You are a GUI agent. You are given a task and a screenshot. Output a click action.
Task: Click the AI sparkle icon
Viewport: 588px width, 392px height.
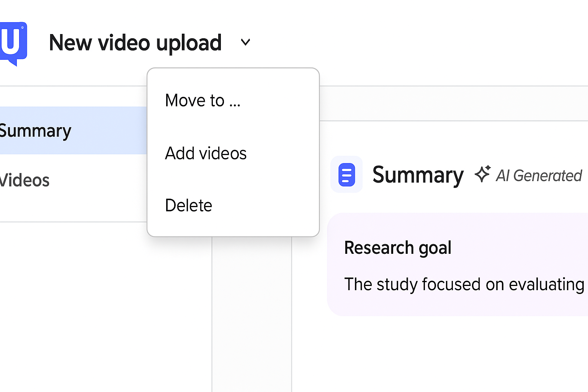click(x=482, y=174)
